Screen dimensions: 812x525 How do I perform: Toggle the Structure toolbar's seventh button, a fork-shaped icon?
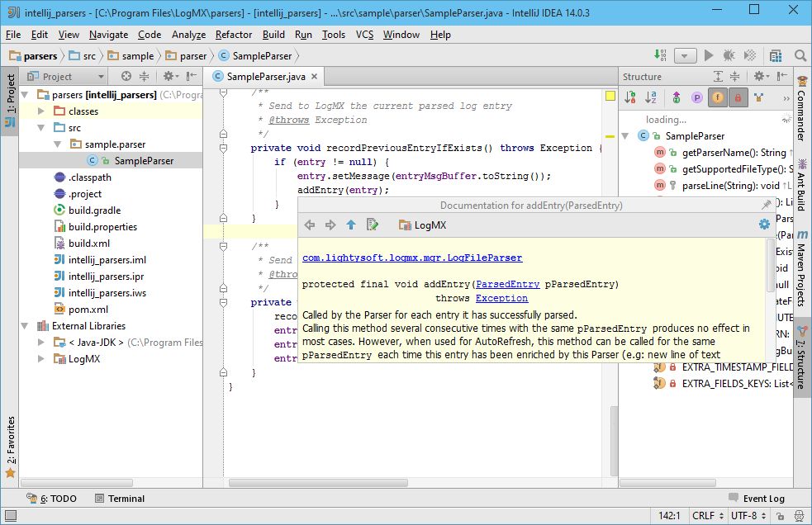(x=758, y=97)
